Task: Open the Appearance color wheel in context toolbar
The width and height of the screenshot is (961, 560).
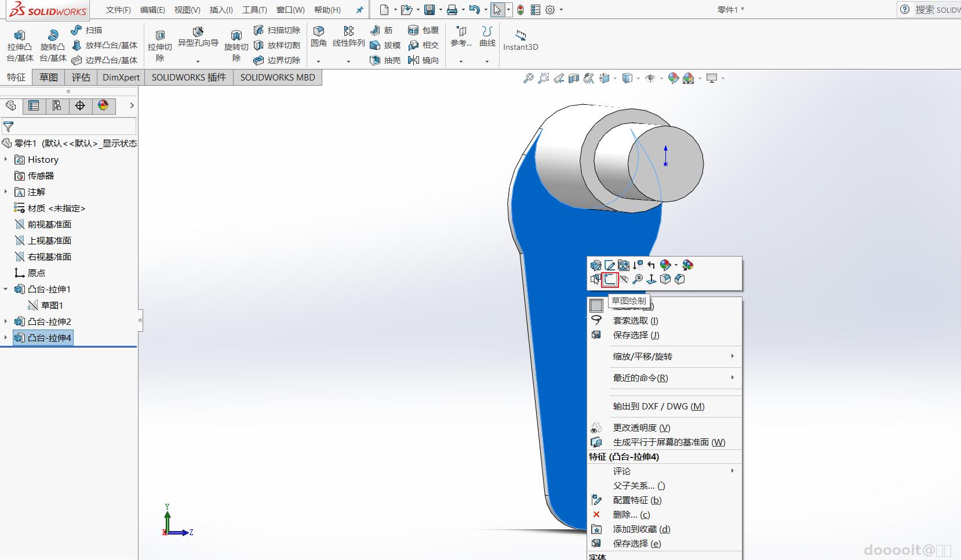Action: coord(665,265)
